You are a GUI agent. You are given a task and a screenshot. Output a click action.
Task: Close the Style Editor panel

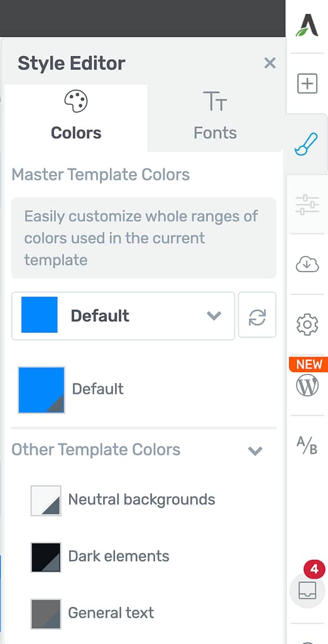coord(270,64)
